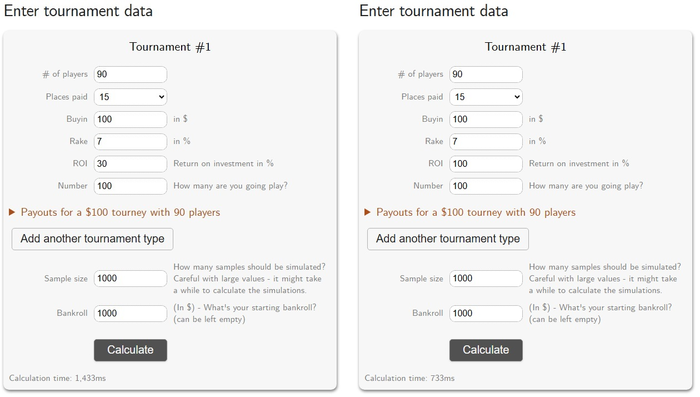Focus the Sample size field in left panel
Viewport: 700px width, 397px height.
[x=130, y=279]
